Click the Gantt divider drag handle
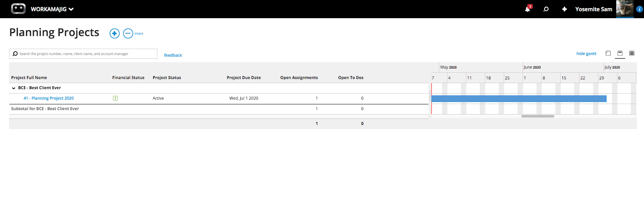This screenshot has width=644, height=198. pyautogui.click(x=430, y=96)
